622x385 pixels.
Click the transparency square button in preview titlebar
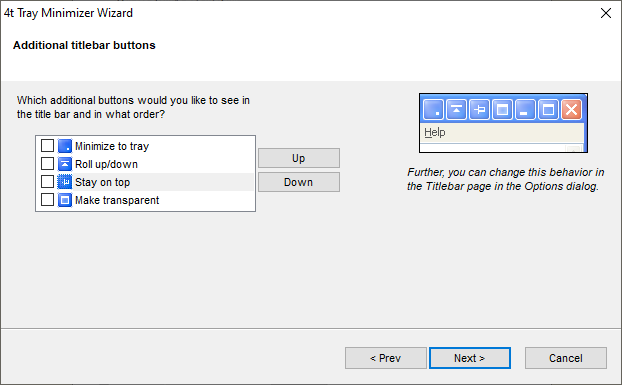[x=502, y=109]
